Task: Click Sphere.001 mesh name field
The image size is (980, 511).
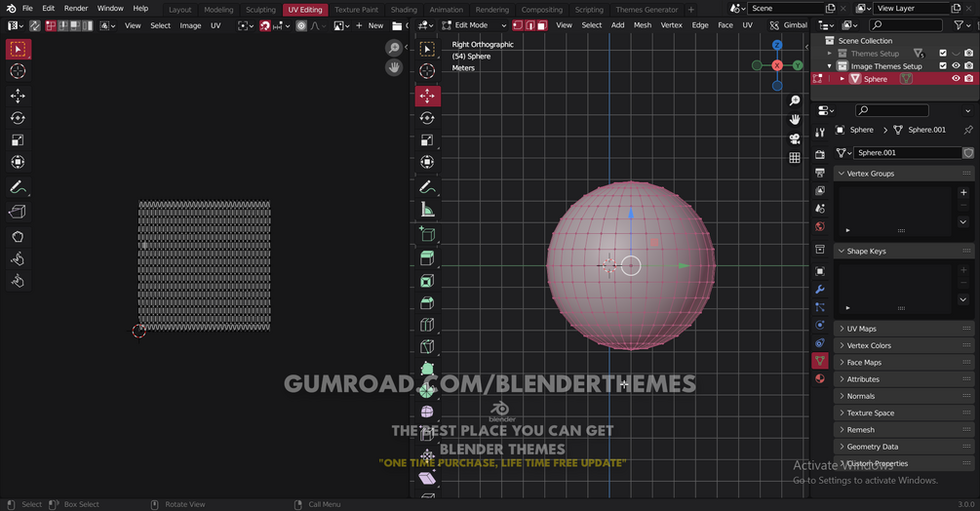Action: pyautogui.click(x=908, y=152)
